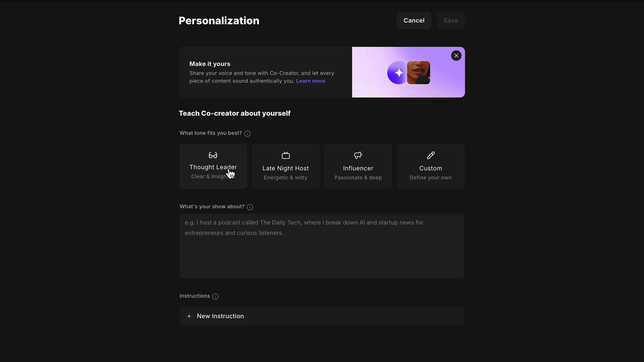This screenshot has width=644, height=362.
Task: Add a New Instruction
Action: point(322,316)
